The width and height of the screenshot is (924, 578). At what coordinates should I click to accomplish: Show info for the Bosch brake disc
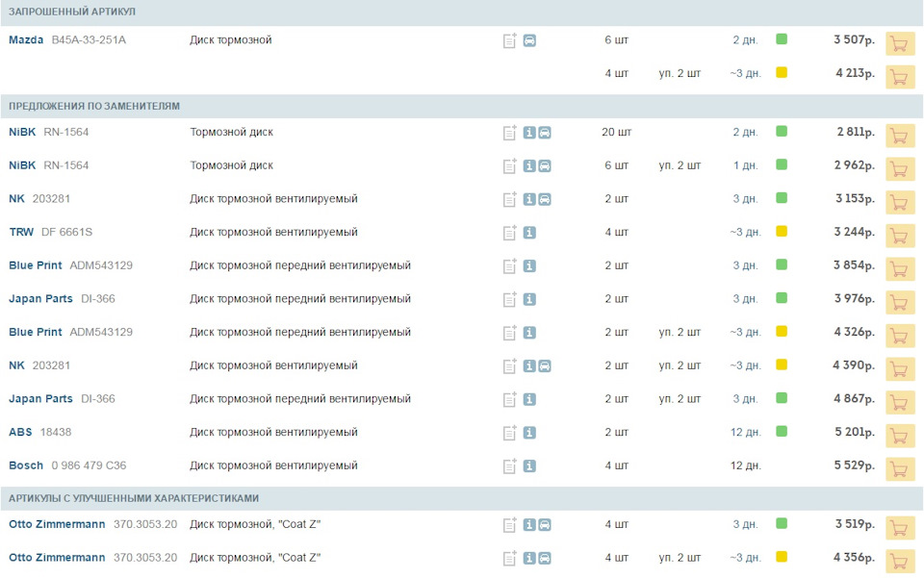(529, 466)
